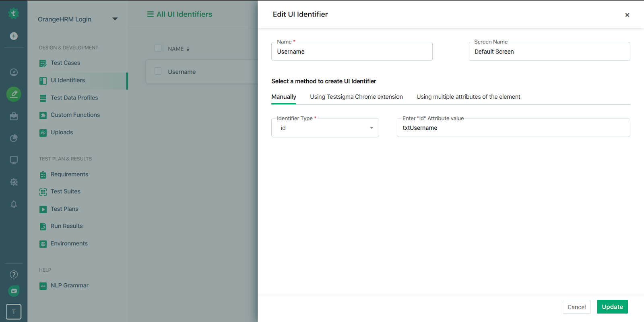Close the Edit UI Identifier panel
This screenshot has width=644, height=322.
(x=627, y=15)
